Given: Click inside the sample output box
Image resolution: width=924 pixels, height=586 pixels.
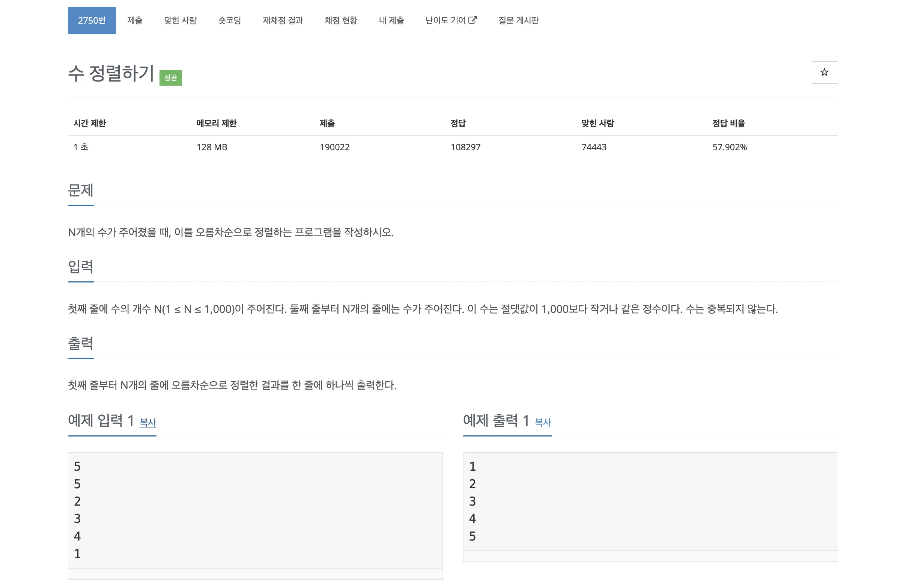Looking at the screenshot, I should coord(650,501).
